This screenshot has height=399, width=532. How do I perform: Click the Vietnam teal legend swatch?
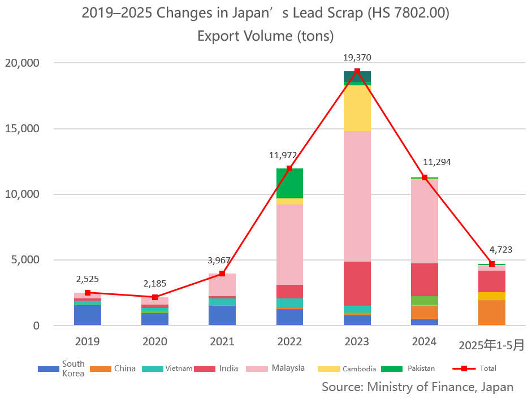153,369
